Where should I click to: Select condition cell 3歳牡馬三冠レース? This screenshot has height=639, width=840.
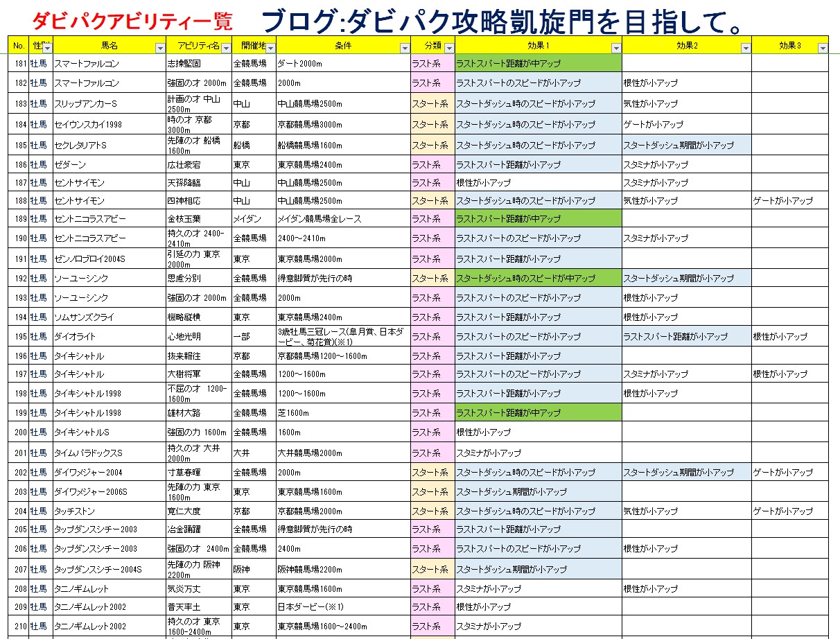click(343, 337)
